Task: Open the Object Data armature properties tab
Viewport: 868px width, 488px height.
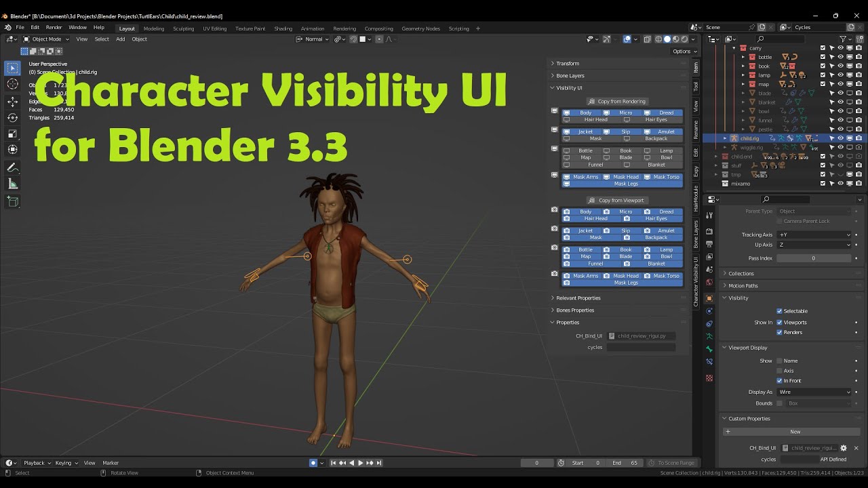Action: tap(709, 336)
